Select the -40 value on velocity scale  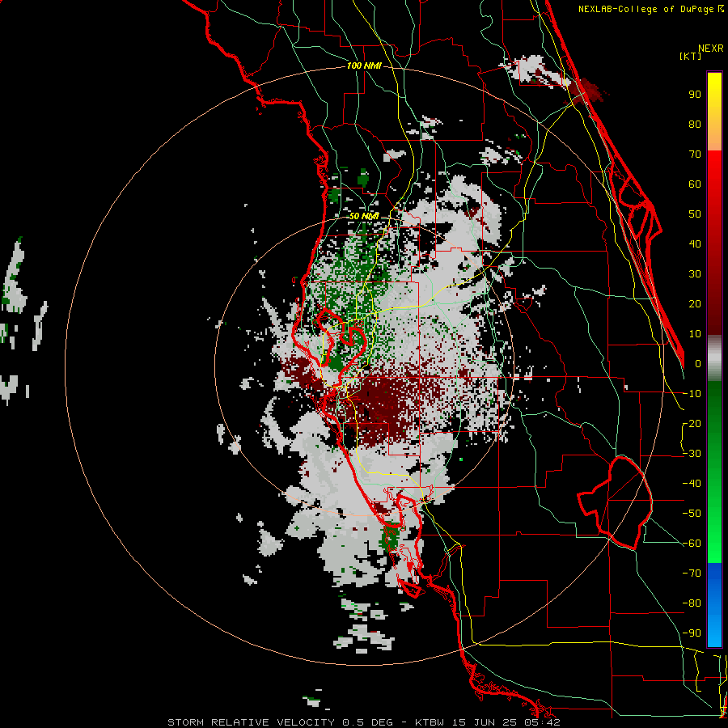(x=692, y=484)
